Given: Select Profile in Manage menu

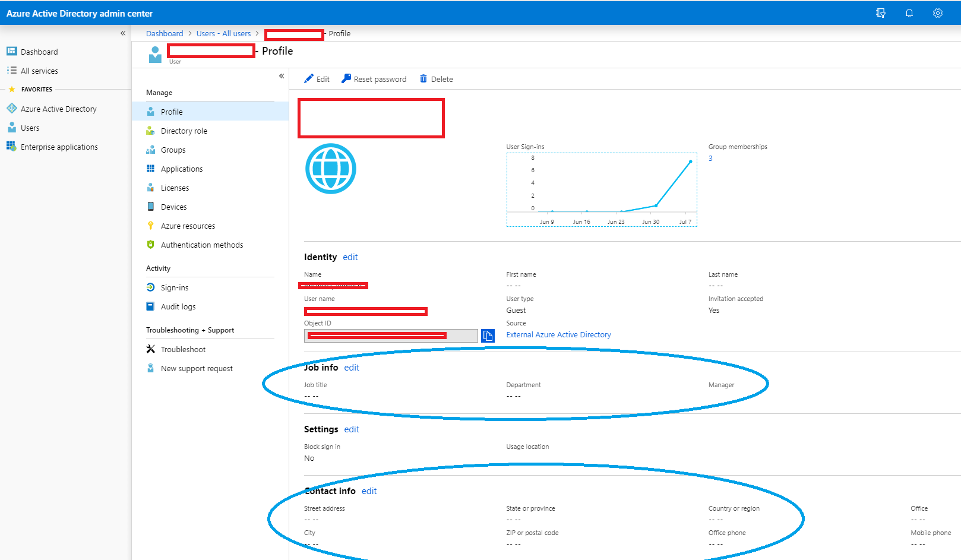Looking at the screenshot, I should 210,112.
